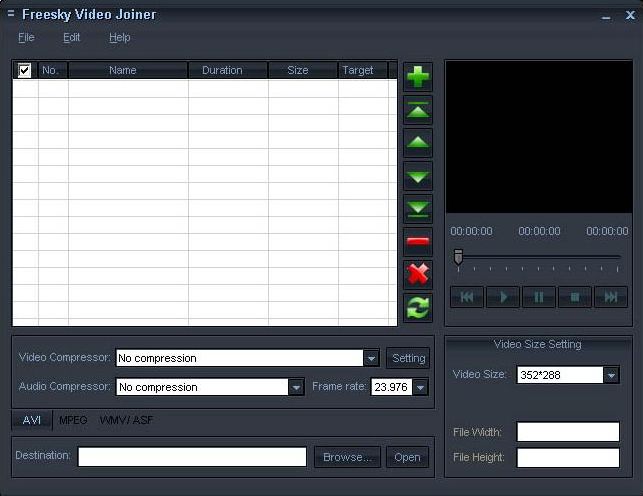The width and height of the screenshot is (643, 496).
Task: Click the Setting button
Action: pyautogui.click(x=408, y=358)
